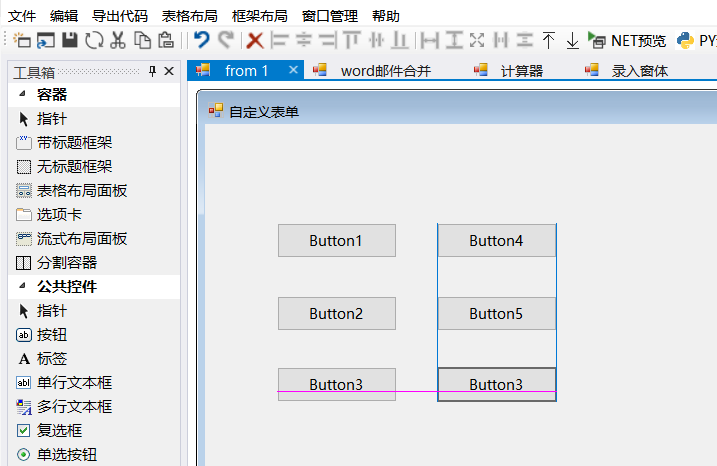The height and width of the screenshot is (466, 717).
Task: Collapse the 公共控件 category
Action: pos(22,286)
